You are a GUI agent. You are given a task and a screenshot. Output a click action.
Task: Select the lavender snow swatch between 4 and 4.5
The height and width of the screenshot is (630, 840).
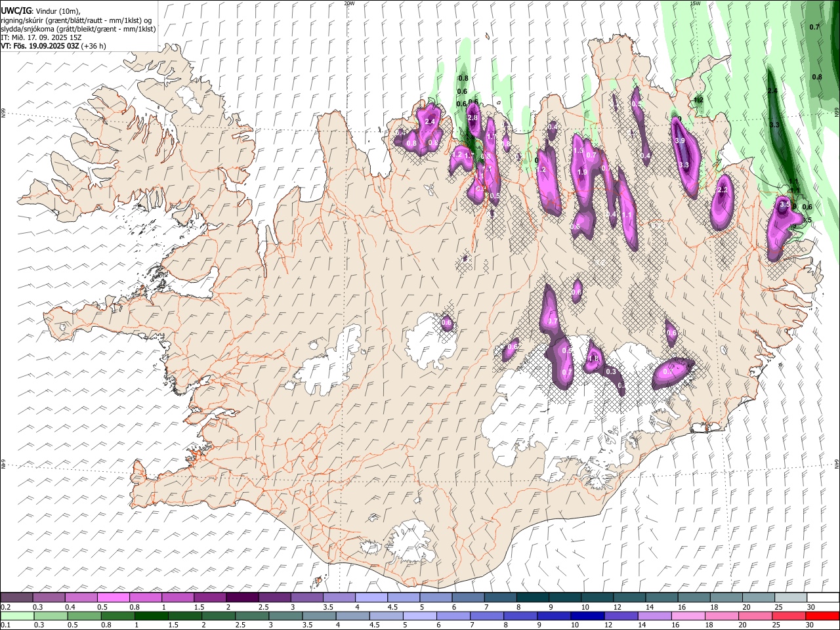(371, 597)
